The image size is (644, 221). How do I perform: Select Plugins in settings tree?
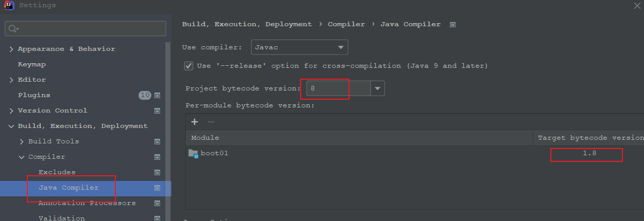tap(34, 95)
